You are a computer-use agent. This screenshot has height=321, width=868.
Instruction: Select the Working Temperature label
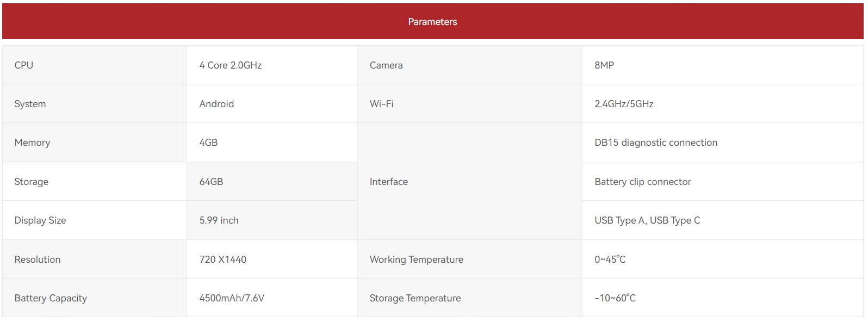point(417,260)
